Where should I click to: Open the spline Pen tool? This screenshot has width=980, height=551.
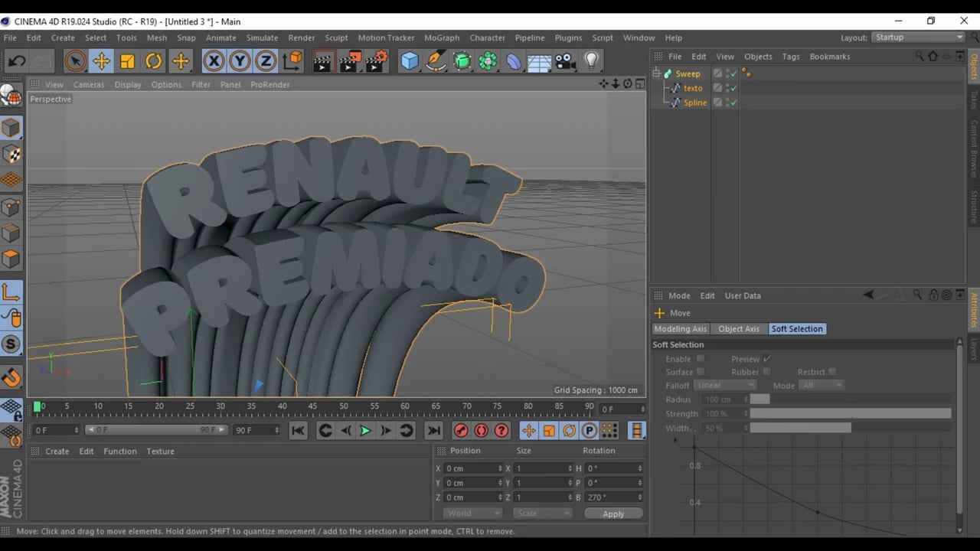[436, 61]
